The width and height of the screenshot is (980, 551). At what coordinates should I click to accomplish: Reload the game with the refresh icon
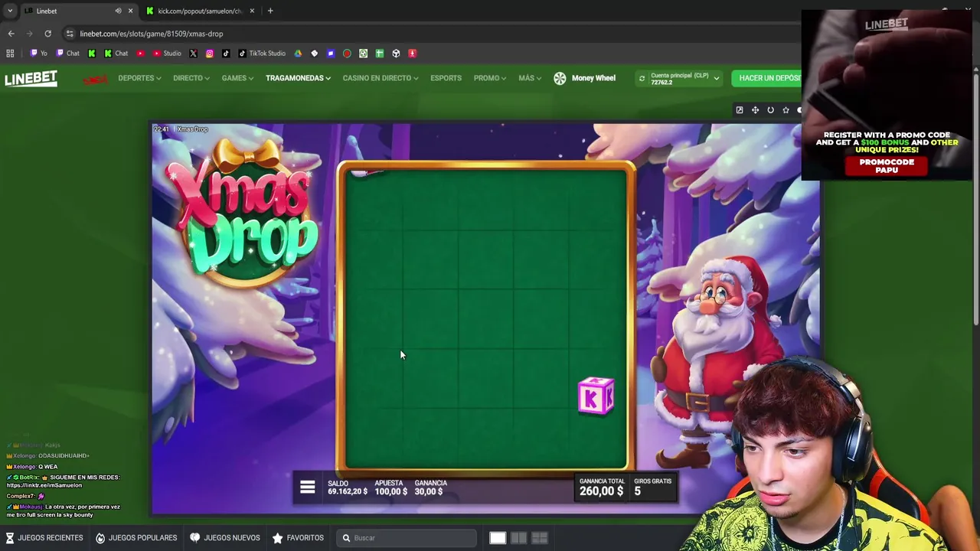(x=770, y=110)
